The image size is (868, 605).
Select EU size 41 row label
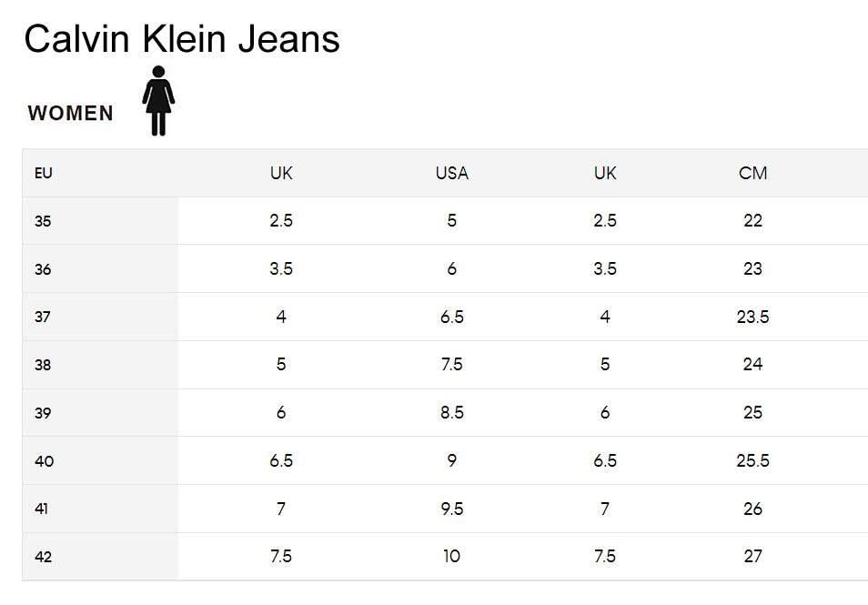(x=42, y=509)
